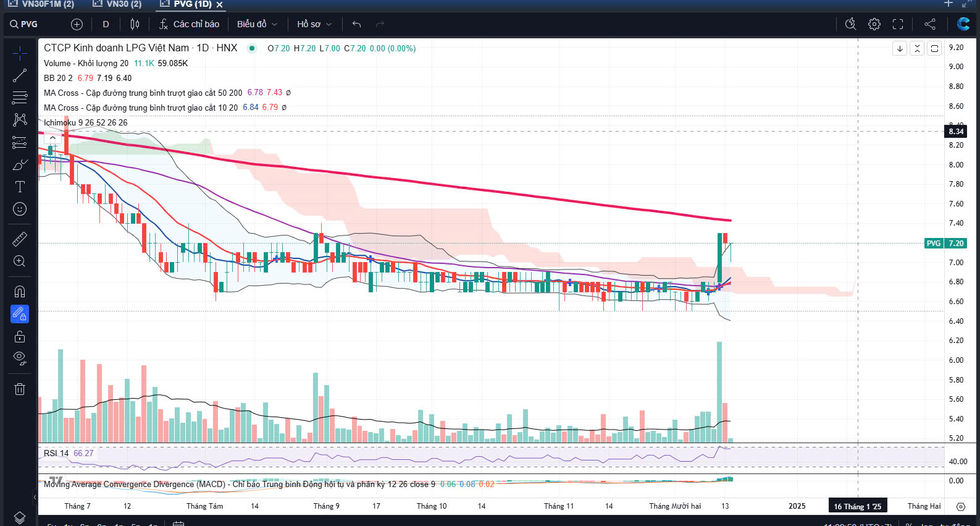Open the Fibonacci retracement tools

[20, 98]
